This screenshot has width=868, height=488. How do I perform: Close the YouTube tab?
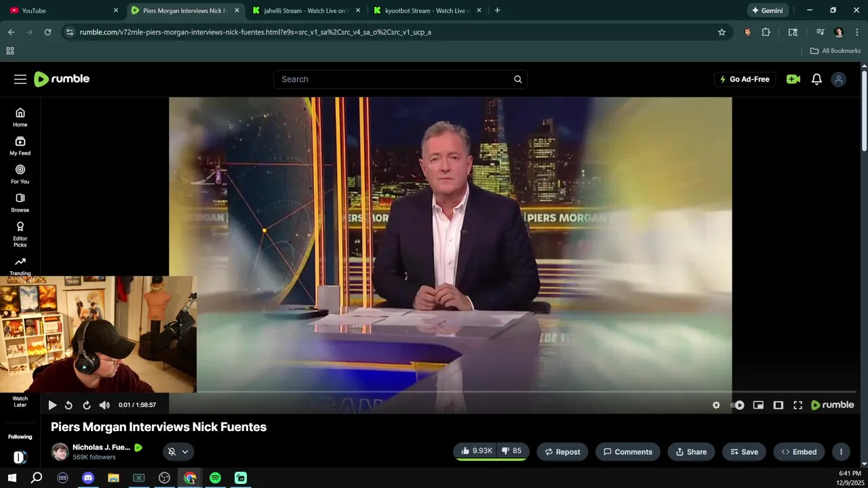point(116,11)
